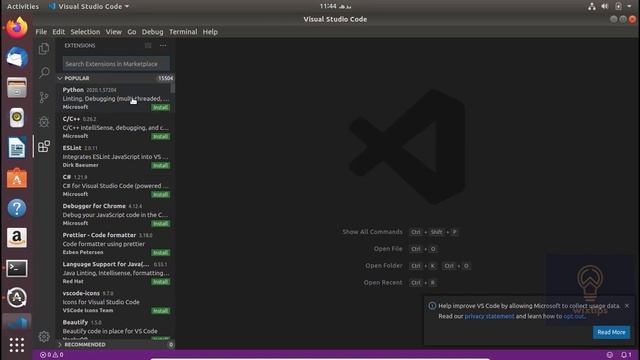Select Python extension title text

point(73,90)
